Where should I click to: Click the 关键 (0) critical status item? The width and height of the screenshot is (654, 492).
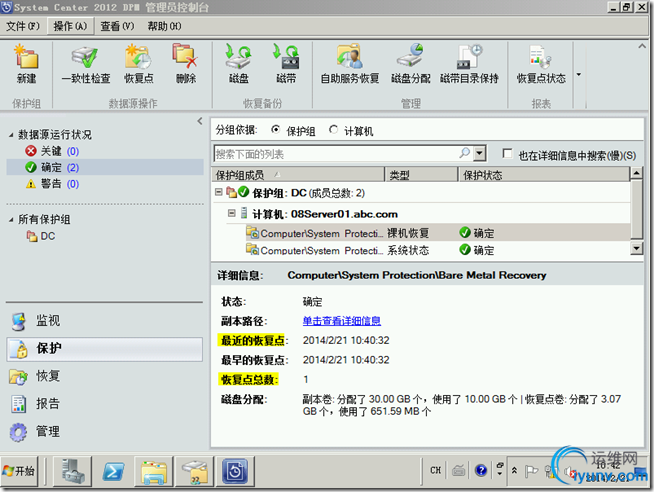[52, 151]
